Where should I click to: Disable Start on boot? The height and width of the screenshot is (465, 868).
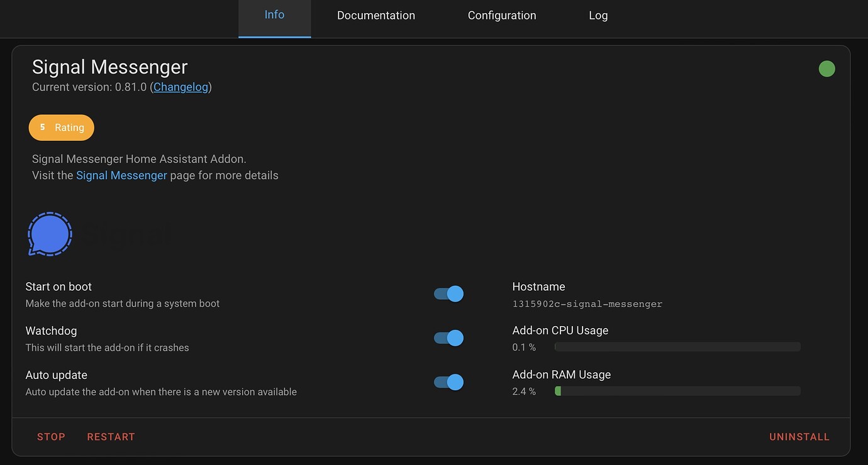pos(448,293)
